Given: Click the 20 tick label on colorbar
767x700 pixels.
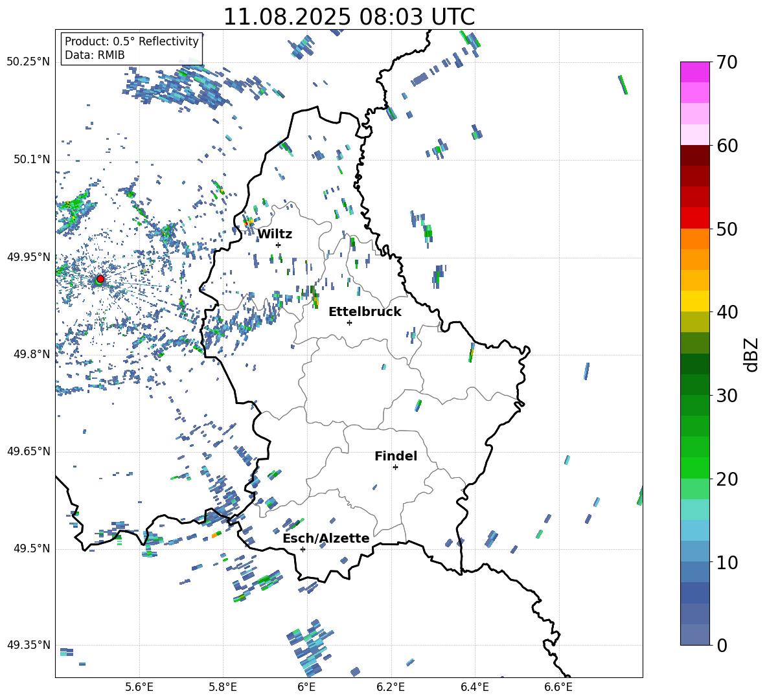Looking at the screenshot, I should click(727, 479).
